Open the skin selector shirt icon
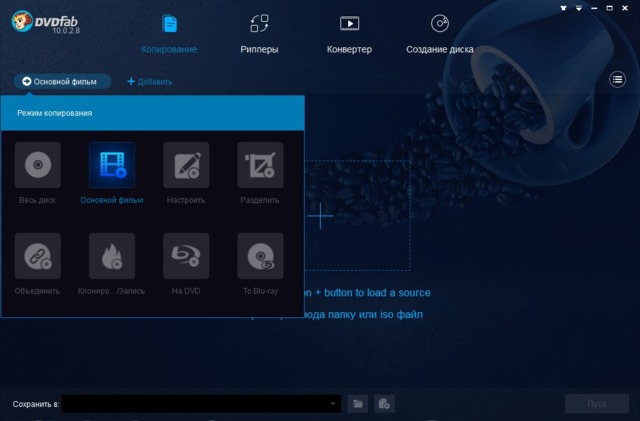The image size is (640, 421). pos(565,7)
